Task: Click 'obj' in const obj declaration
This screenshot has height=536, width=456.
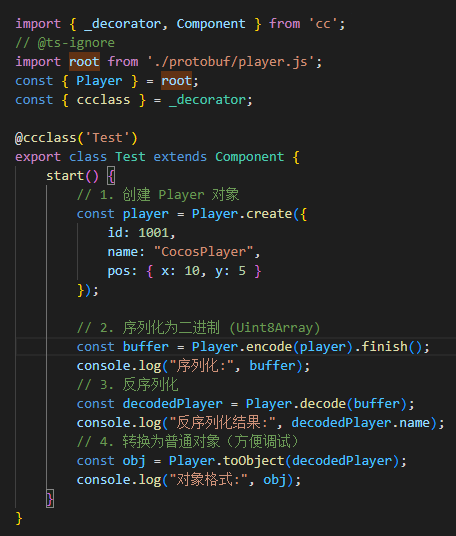Action: click(134, 461)
